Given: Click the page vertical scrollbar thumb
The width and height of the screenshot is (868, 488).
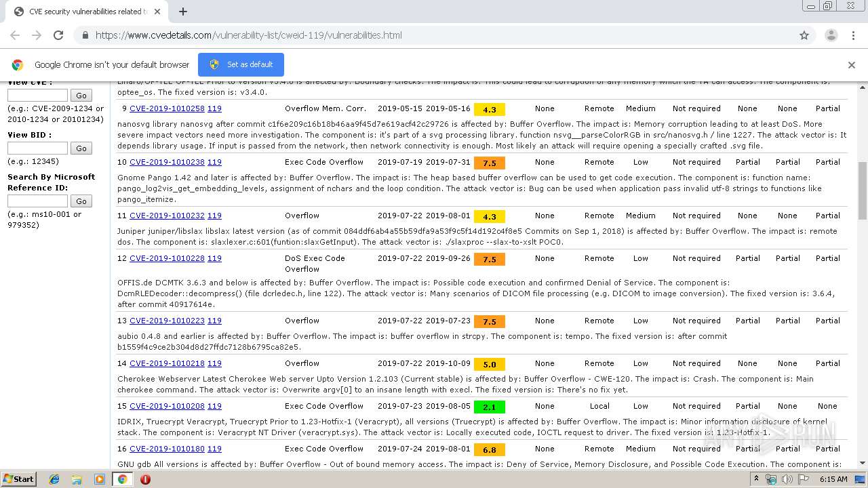Looking at the screenshot, I should pos(863,190).
